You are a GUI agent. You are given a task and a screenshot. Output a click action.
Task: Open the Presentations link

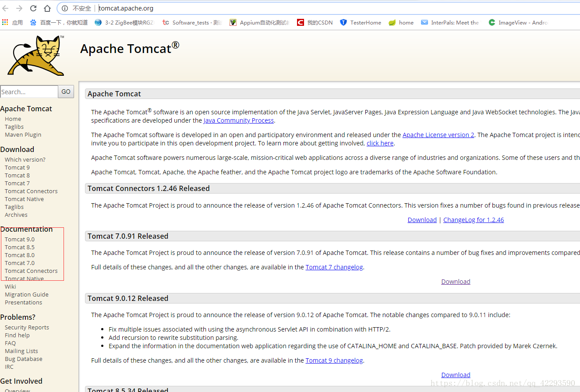23,302
